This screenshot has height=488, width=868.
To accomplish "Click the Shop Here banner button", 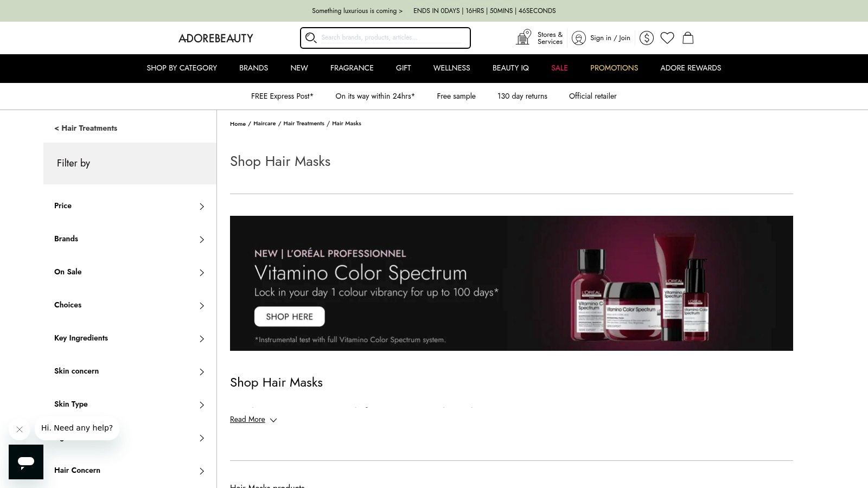I will pyautogui.click(x=290, y=317).
